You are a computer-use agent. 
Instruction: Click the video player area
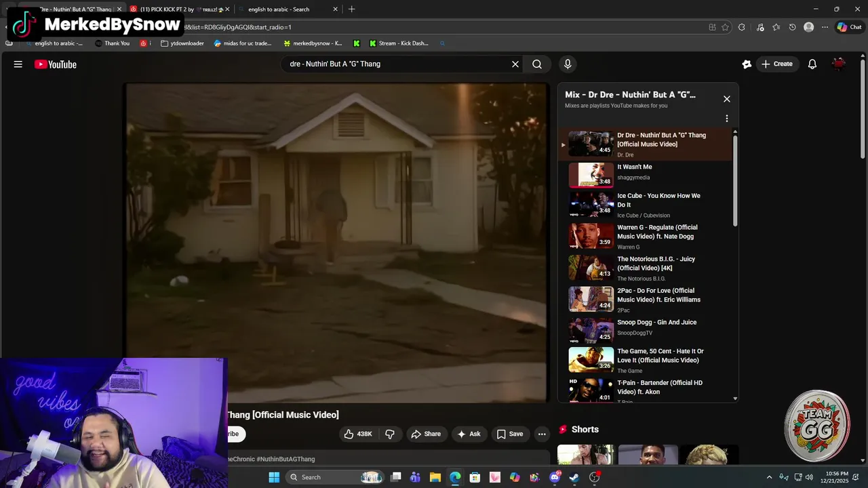[336, 243]
